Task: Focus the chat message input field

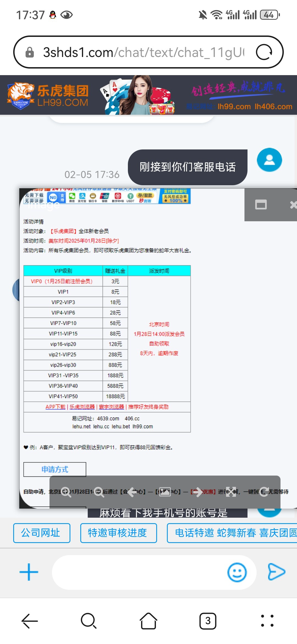Action: [137, 572]
